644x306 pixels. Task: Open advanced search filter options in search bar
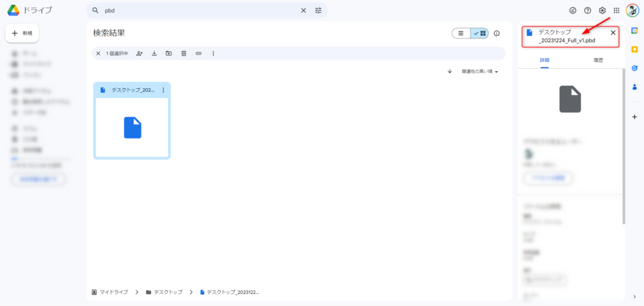[318, 11]
